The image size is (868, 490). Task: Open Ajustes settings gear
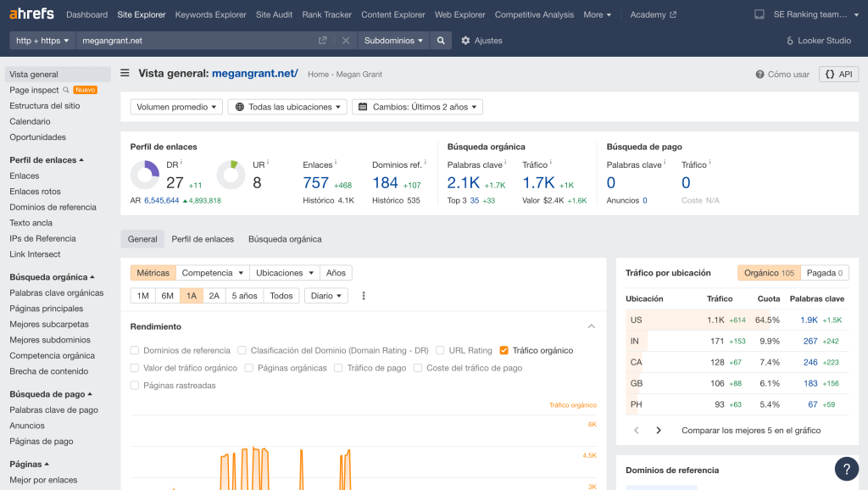[465, 41]
